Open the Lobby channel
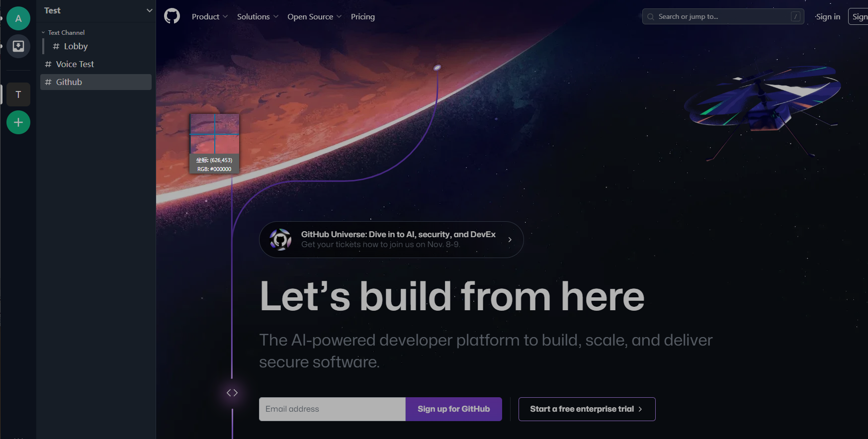Screen dimensions: 868x439 (x=97, y=46)
